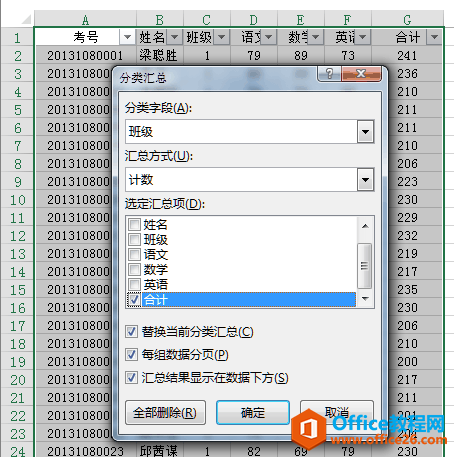This screenshot has height=457, width=454.
Task: Click the 全部删除 button
Action: pyautogui.click(x=165, y=413)
